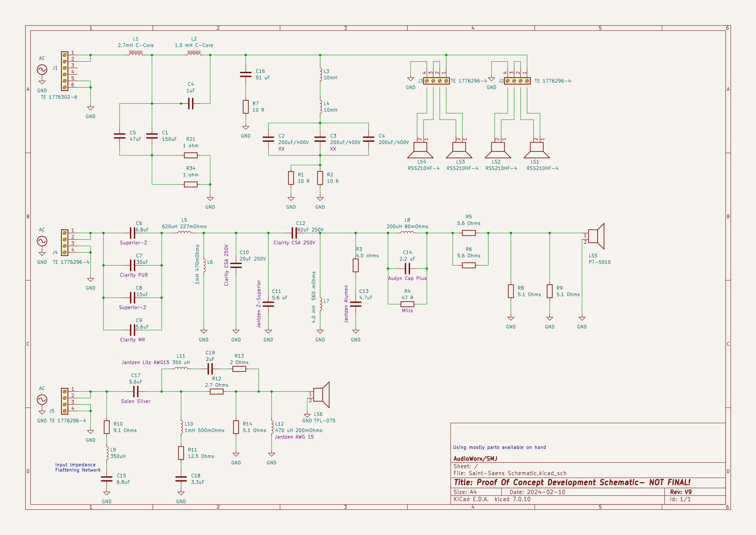Select the 'File: Saint-Saens Schematic.kicad_sch' text
The height and width of the screenshot is (535, 756).
tap(510, 473)
